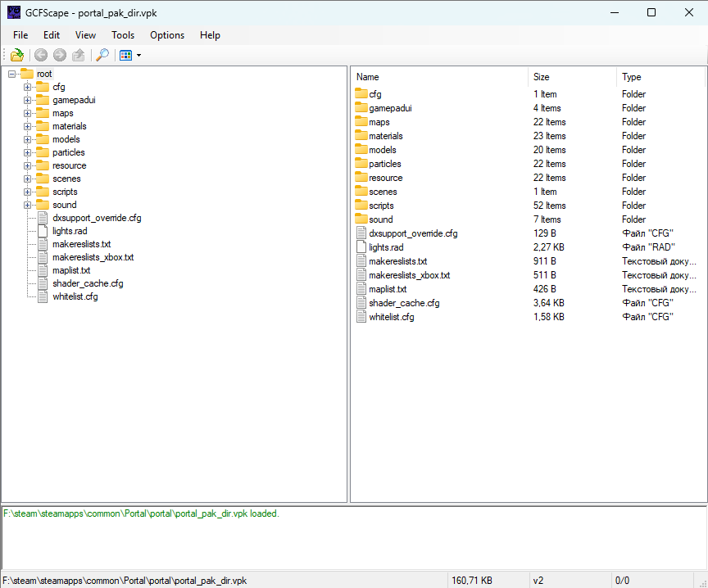
Task: Click the status bar file path
Action: tap(125, 581)
